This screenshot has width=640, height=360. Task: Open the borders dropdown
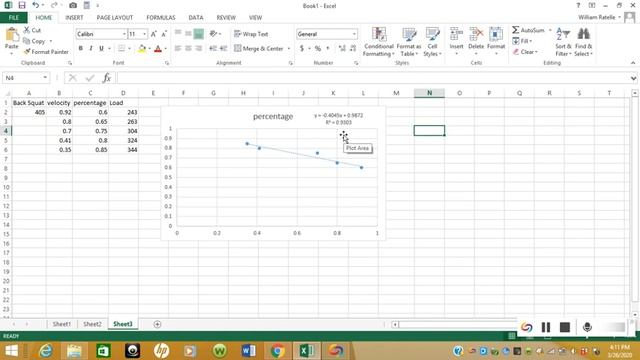129,49
